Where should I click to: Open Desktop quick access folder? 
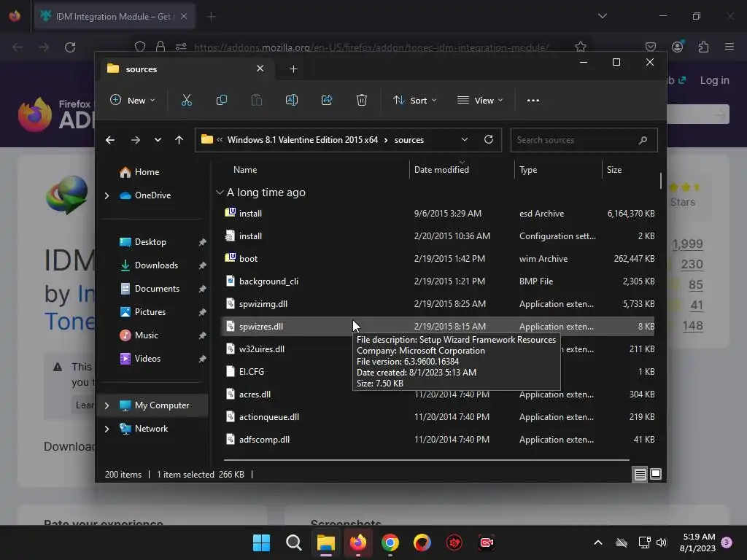coord(150,242)
